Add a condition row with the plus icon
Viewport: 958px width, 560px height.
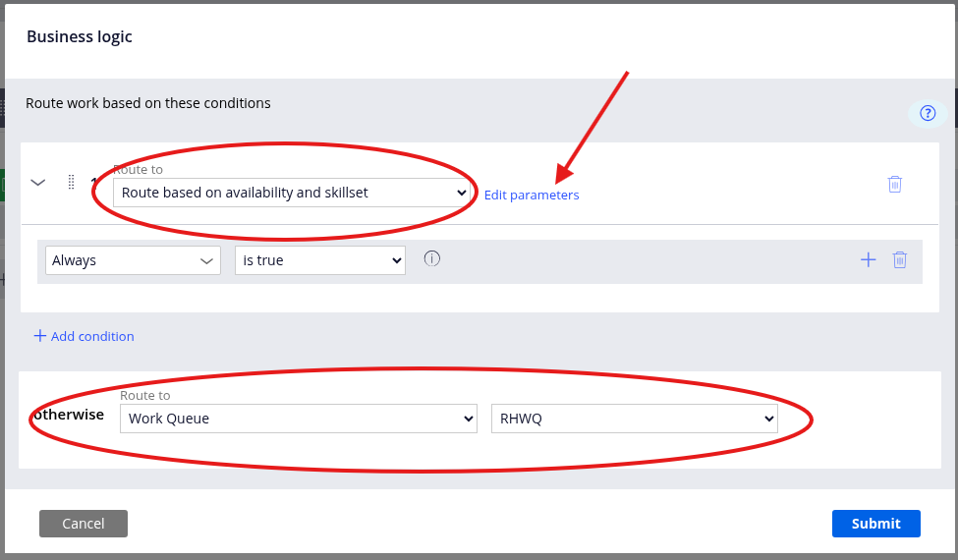click(868, 259)
